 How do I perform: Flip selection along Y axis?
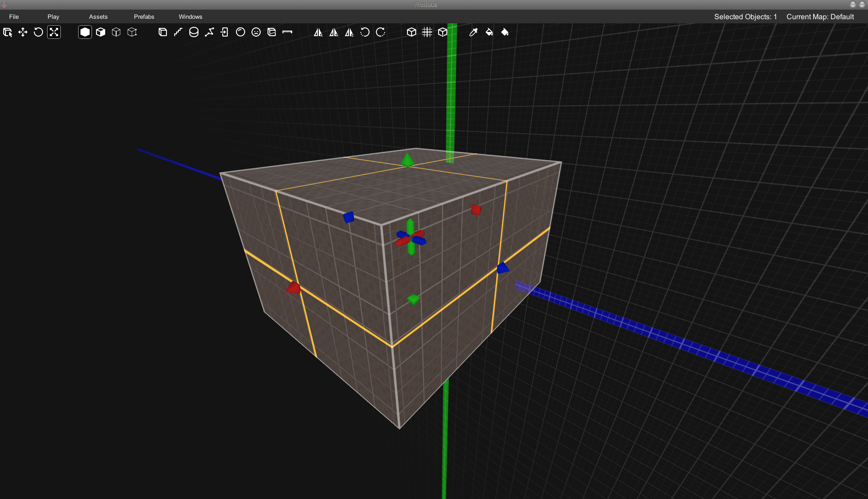tap(334, 32)
